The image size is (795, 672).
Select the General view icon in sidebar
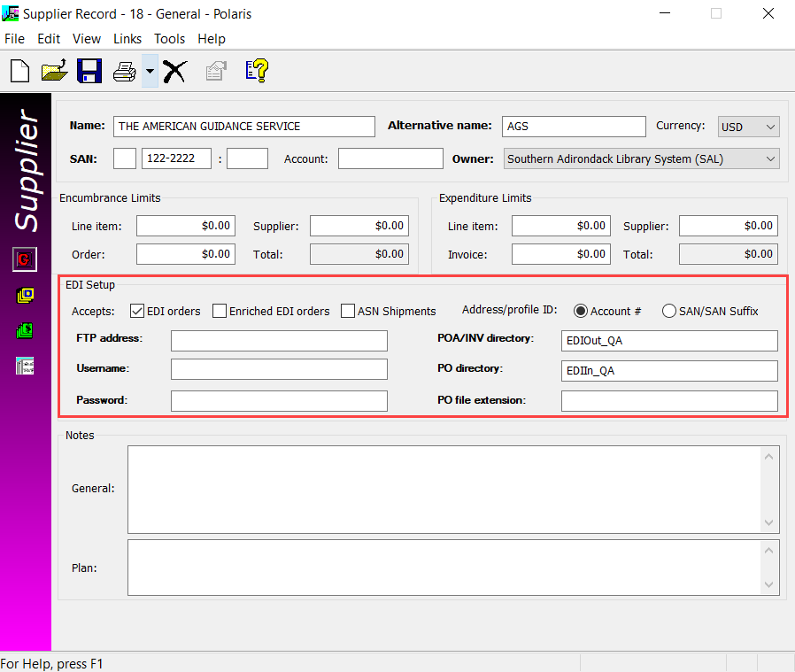click(25, 259)
